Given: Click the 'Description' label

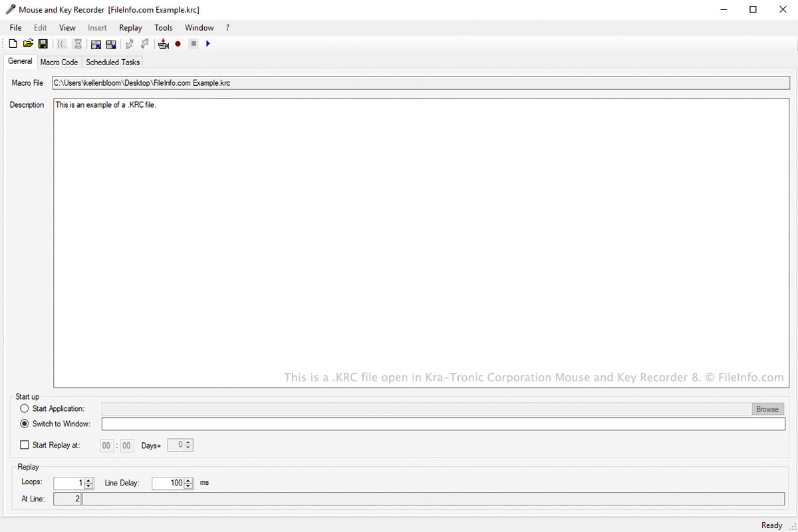Looking at the screenshot, I should pyautogui.click(x=27, y=105).
